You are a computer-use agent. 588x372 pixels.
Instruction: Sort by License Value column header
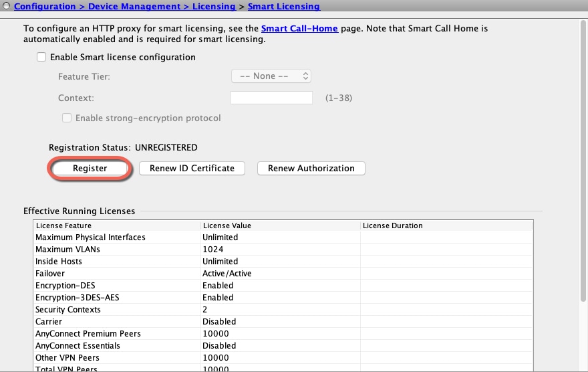click(x=281, y=225)
